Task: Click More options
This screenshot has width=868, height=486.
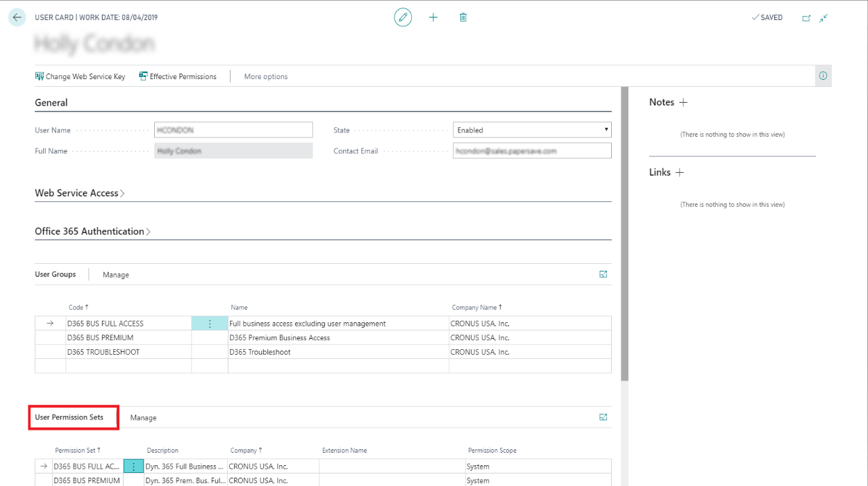Action: tap(266, 76)
